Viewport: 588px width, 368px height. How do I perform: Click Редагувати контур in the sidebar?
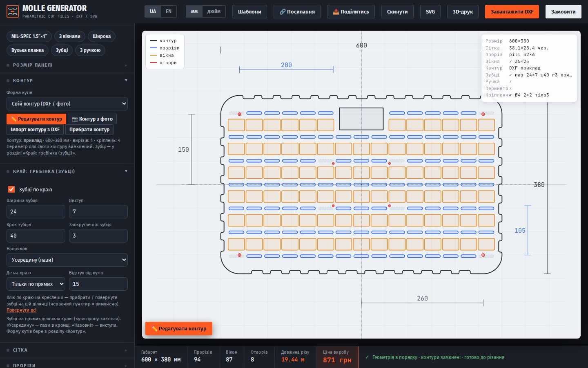tap(36, 119)
